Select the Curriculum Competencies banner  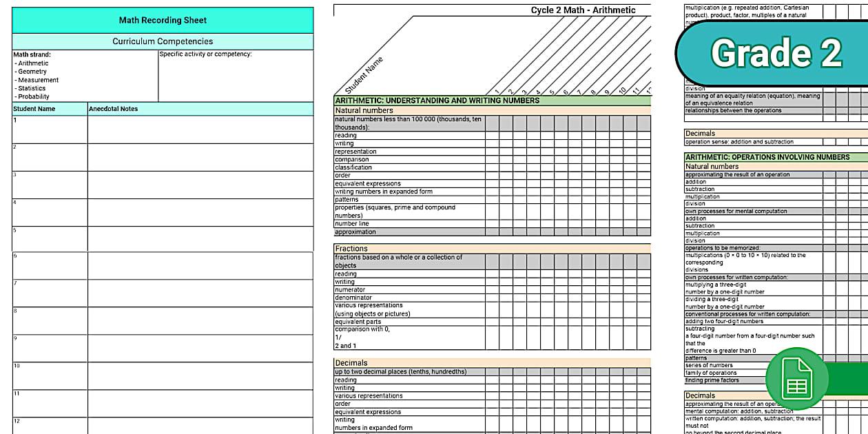point(162,41)
